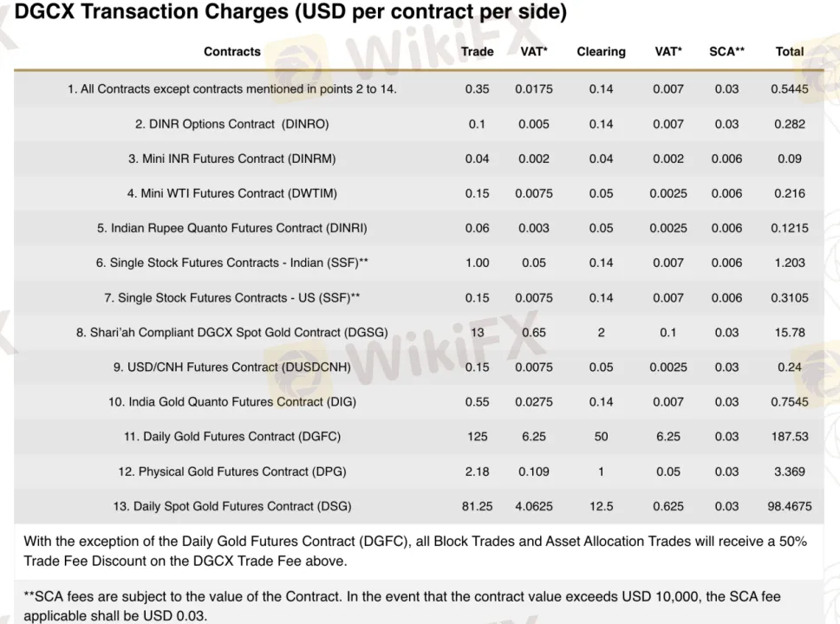Select the Total column header
Screen dimensions: 840x624
point(790,51)
